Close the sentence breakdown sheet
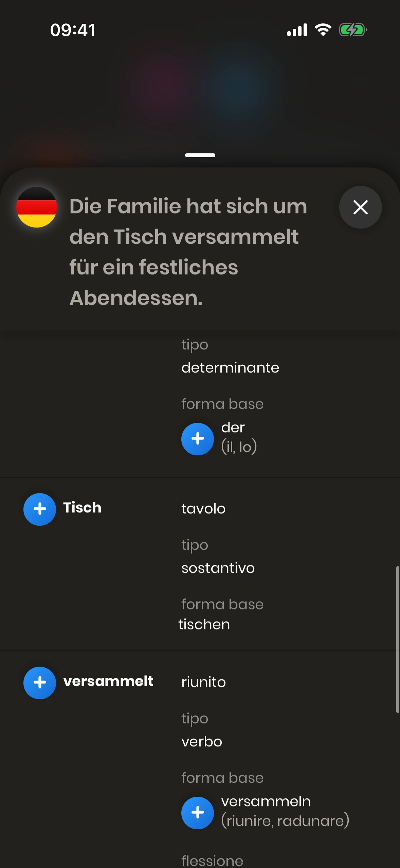This screenshot has width=400, height=868. click(360, 207)
